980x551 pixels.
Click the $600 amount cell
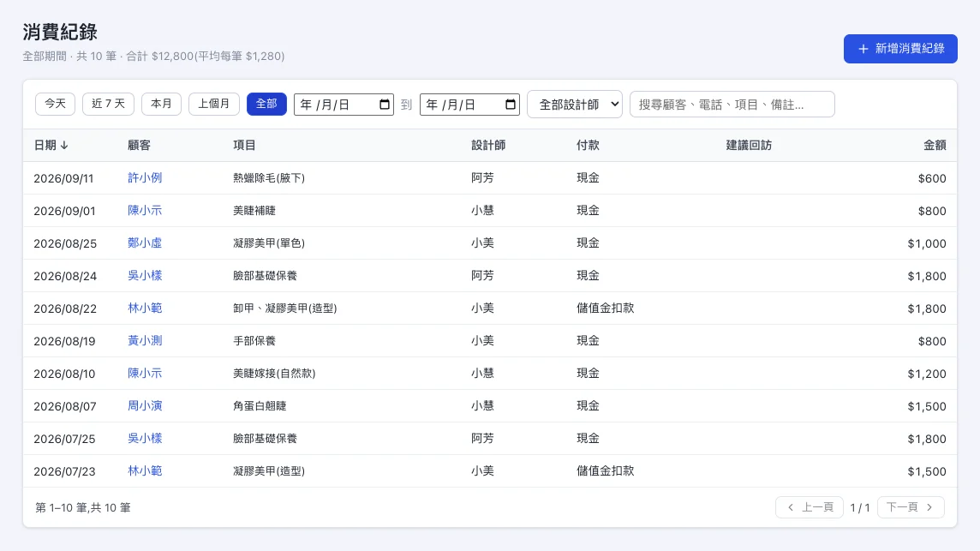(x=932, y=178)
